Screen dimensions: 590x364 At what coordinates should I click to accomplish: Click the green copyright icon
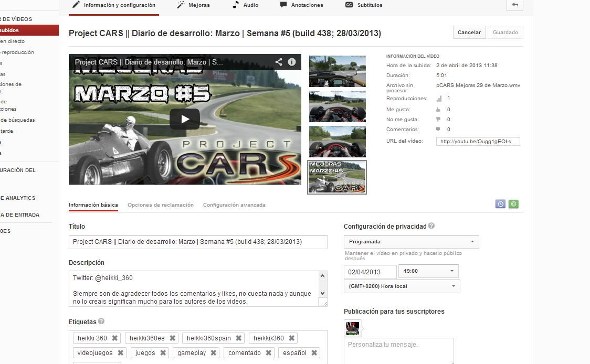pyautogui.click(x=513, y=204)
